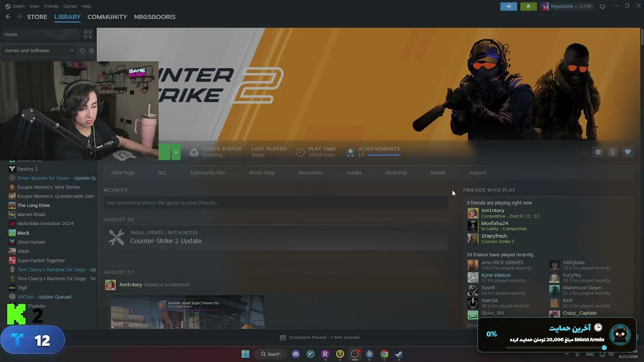Open the Games menu
Viewport: 644px width, 362px height.
pos(70,6)
